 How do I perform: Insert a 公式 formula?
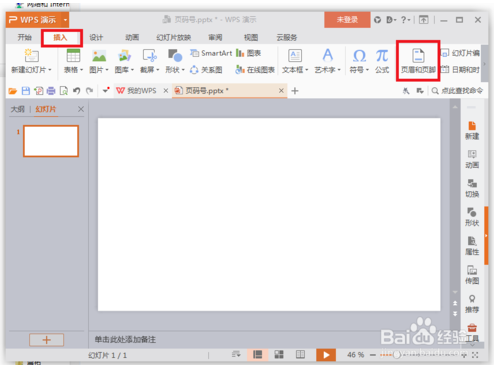[382, 60]
